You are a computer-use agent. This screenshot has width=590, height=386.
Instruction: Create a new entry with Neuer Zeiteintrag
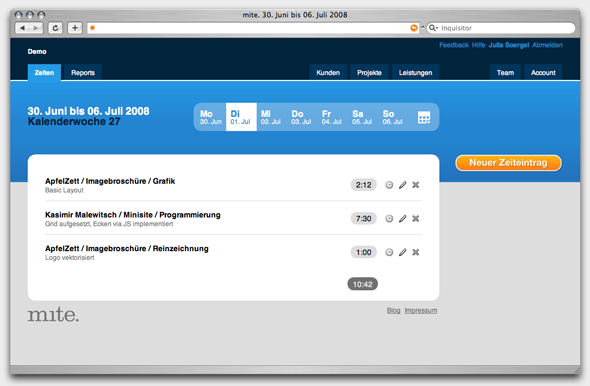(508, 163)
